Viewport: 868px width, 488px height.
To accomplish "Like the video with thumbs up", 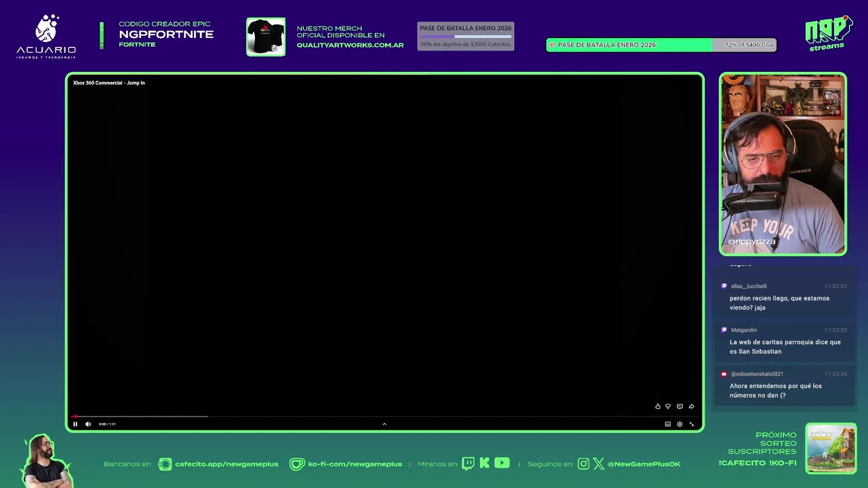I will (x=657, y=407).
